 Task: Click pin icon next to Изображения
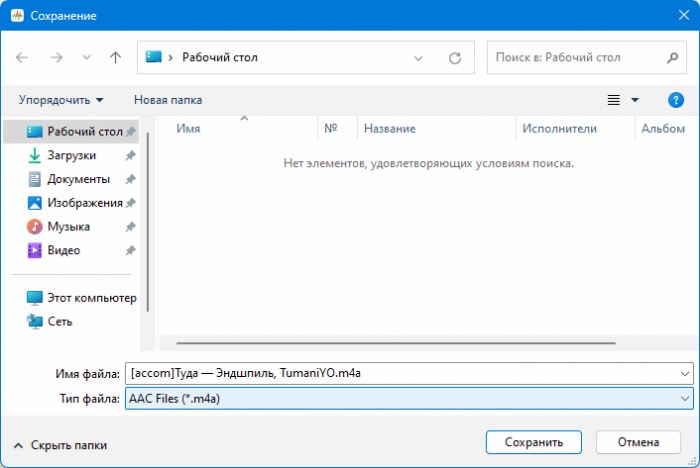coord(130,203)
